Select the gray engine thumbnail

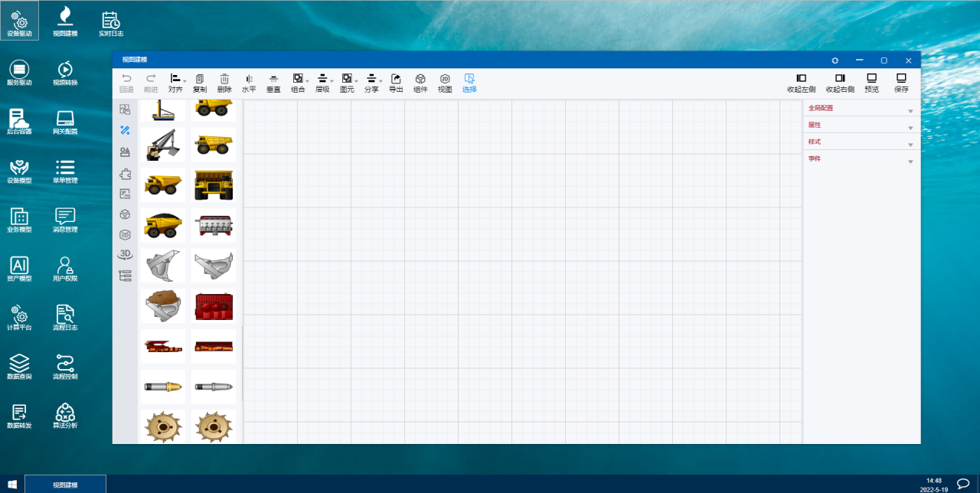(x=214, y=225)
